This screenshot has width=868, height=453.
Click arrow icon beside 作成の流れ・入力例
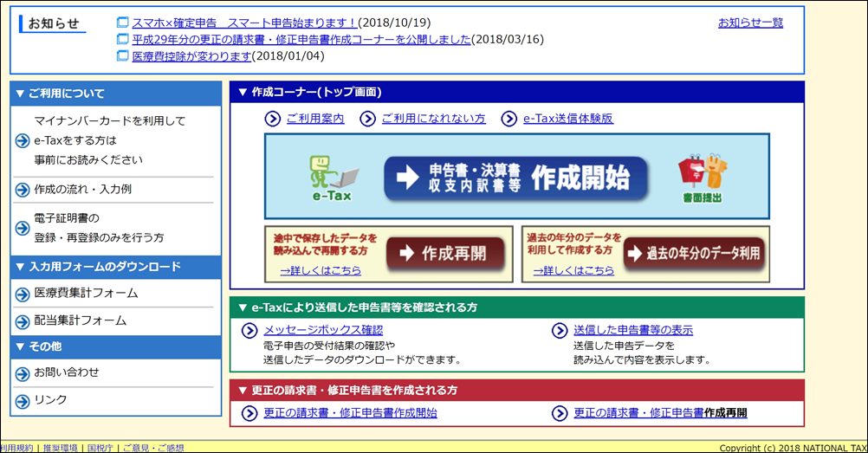[23, 190]
